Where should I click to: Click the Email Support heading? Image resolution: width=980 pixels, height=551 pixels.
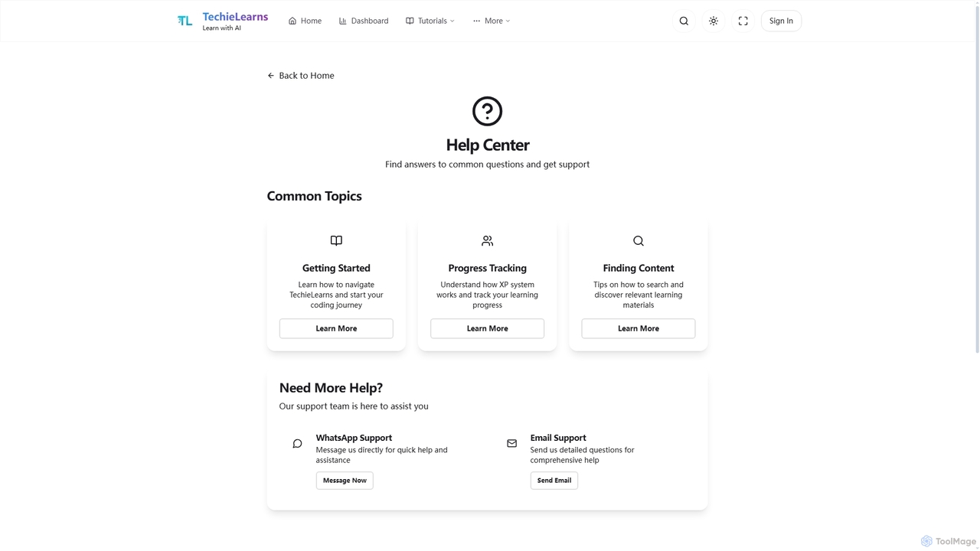(558, 438)
